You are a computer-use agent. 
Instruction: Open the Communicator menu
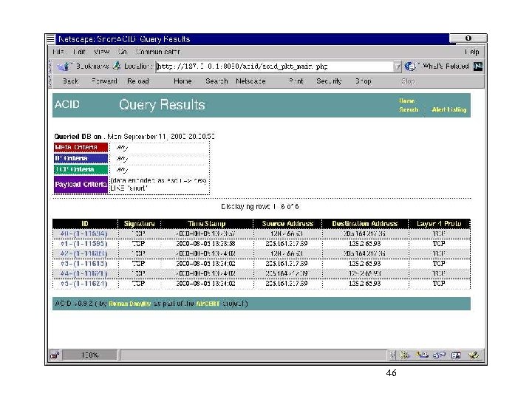click(158, 52)
